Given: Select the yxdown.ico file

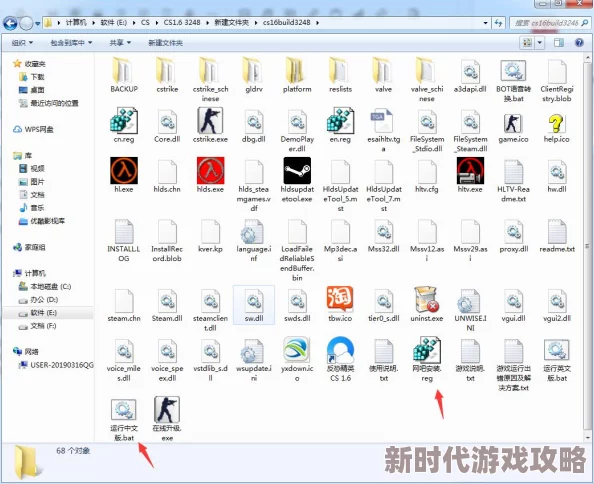Looking at the screenshot, I should tap(297, 359).
